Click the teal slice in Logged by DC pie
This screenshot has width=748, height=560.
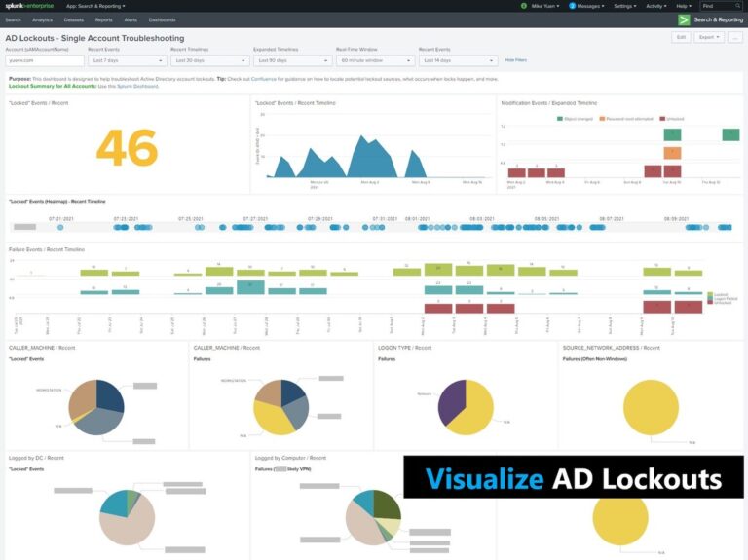115,504
